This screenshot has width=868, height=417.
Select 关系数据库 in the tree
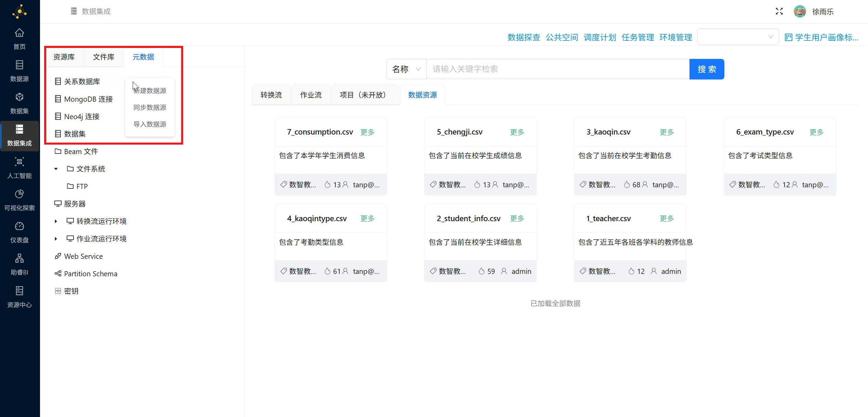click(x=82, y=81)
